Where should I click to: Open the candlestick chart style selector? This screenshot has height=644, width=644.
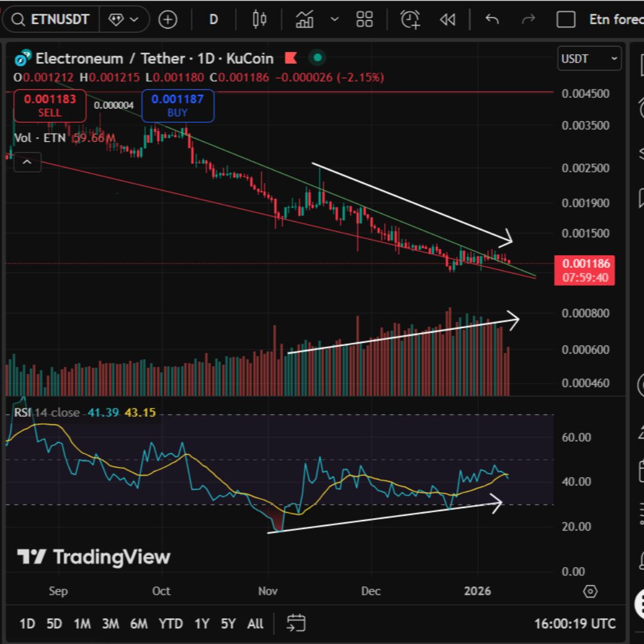259,20
